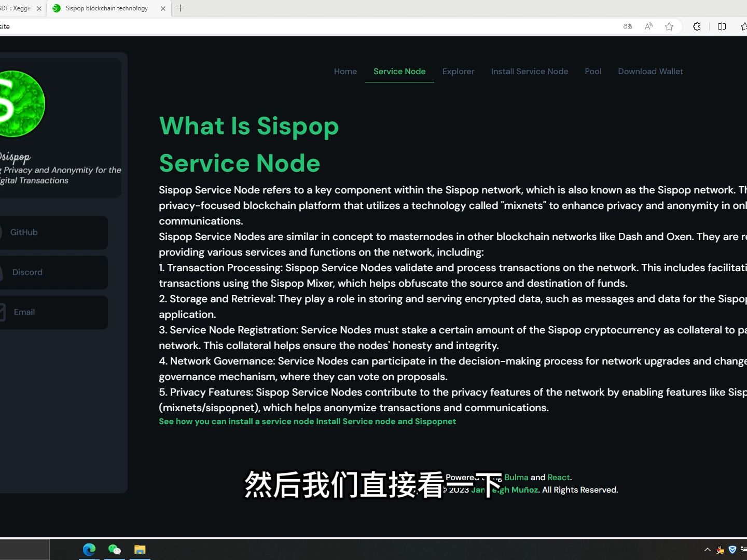Follow the Install Service node and Sispopnet link

tap(386, 422)
